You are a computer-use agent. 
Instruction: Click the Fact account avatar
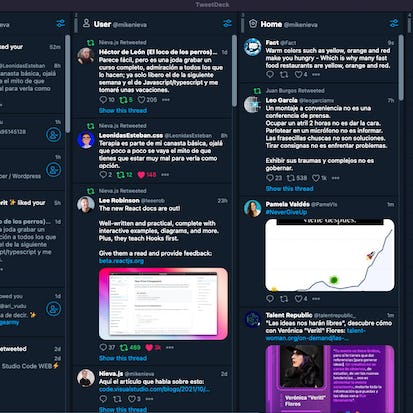[252, 47]
